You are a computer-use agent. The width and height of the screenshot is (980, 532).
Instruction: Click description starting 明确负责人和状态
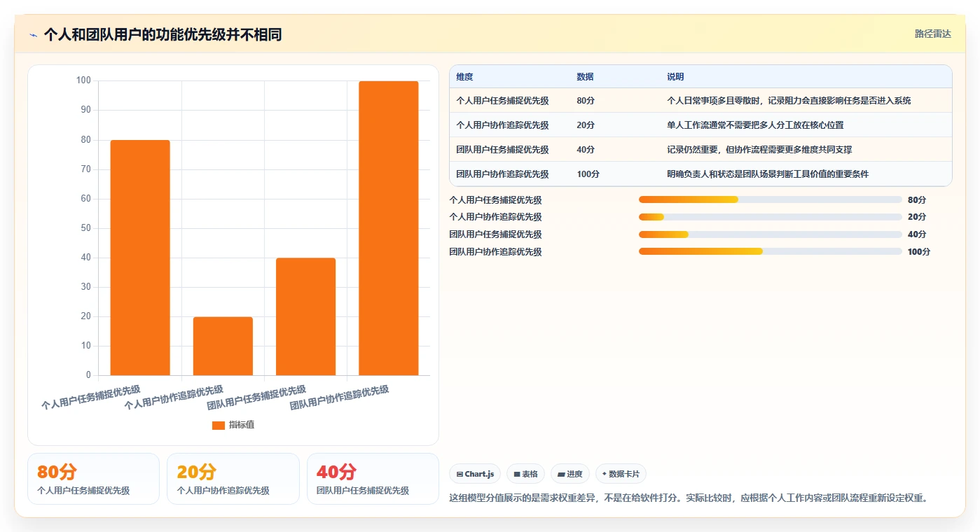coord(768,174)
